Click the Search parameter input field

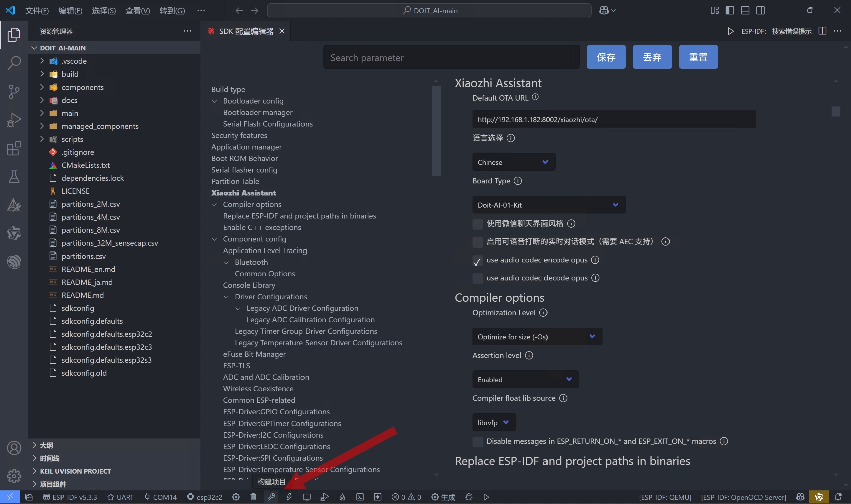click(x=451, y=58)
